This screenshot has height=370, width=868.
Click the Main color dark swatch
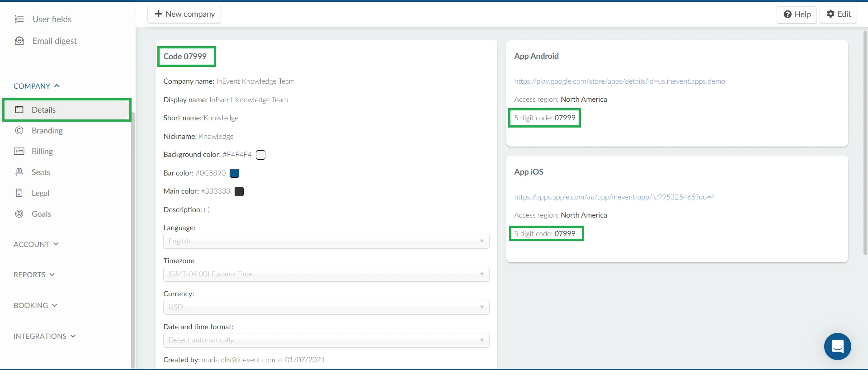tap(239, 191)
